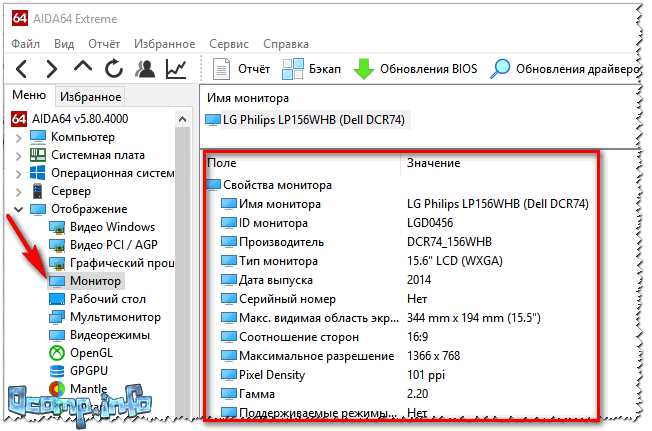Open the graph chart toolbar icon

click(175, 69)
